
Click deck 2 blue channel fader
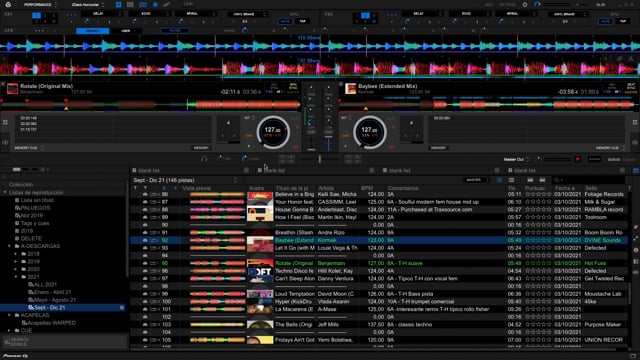point(329,144)
